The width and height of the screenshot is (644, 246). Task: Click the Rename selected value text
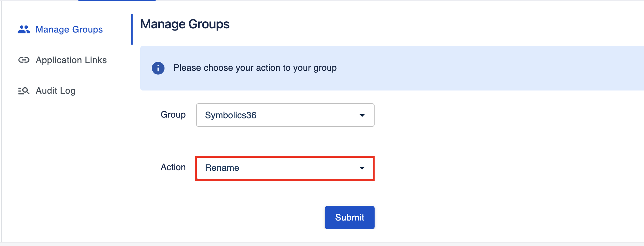(x=222, y=168)
